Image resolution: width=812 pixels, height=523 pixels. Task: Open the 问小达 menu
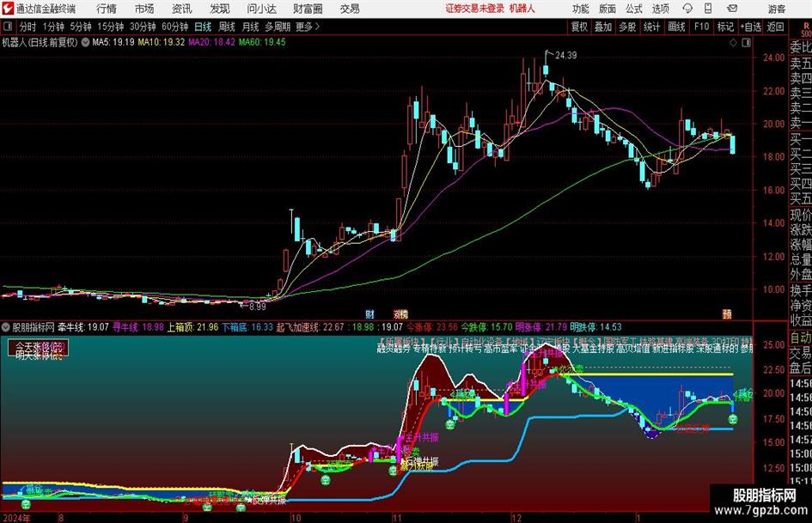point(261,9)
